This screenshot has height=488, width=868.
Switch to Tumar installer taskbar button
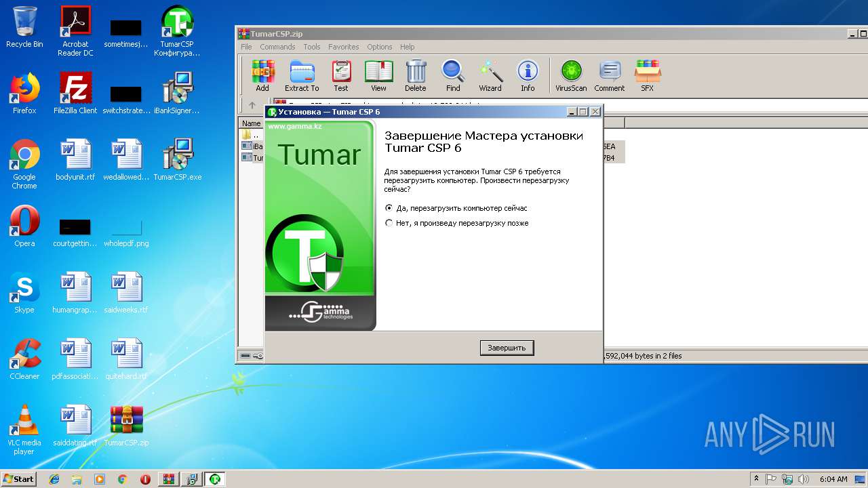(215, 479)
